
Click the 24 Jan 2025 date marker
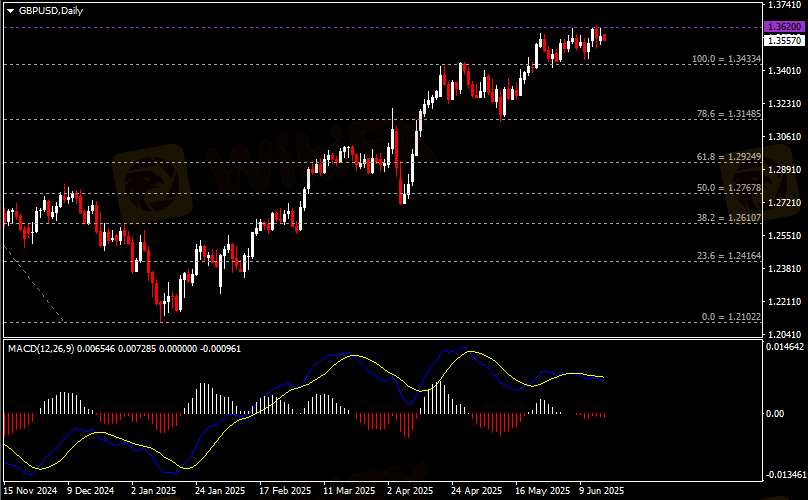point(220,491)
